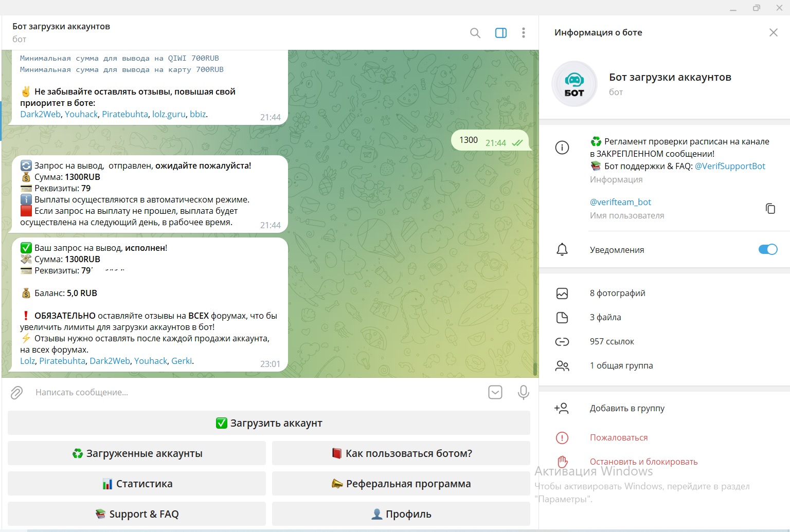Viewport: 790px width, 532px height.
Task: Click the microphone voice message icon
Action: click(x=523, y=392)
